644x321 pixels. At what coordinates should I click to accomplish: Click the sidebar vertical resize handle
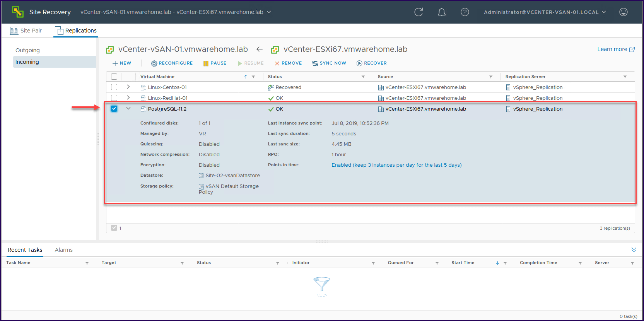point(97,139)
